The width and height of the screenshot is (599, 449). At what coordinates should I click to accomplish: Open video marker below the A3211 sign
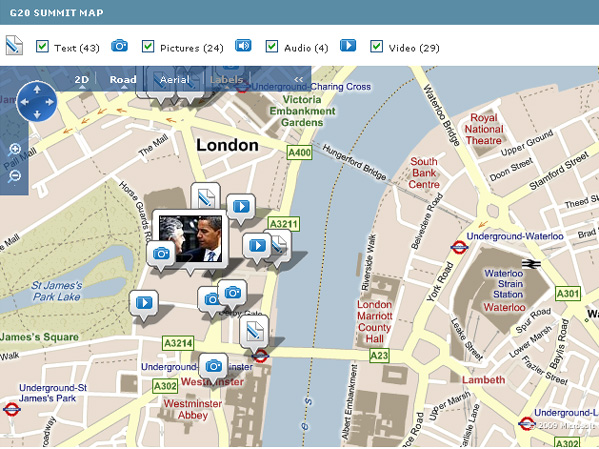pyautogui.click(x=257, y=246)
